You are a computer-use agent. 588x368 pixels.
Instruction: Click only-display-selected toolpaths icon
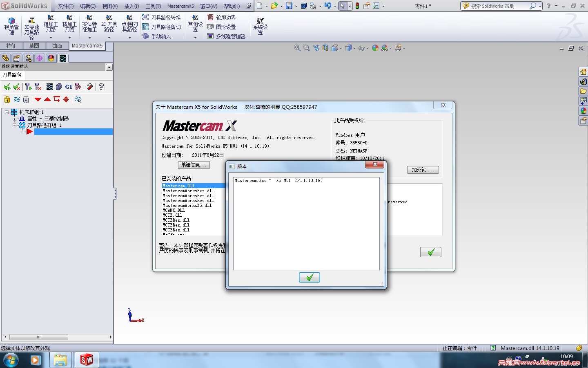tap(78, 99)
